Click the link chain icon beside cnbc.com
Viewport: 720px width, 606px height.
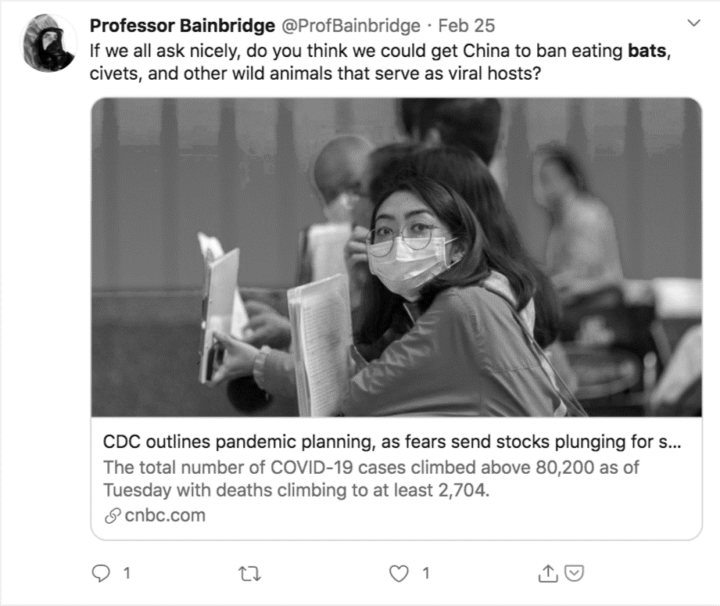(x=111, y=516)
